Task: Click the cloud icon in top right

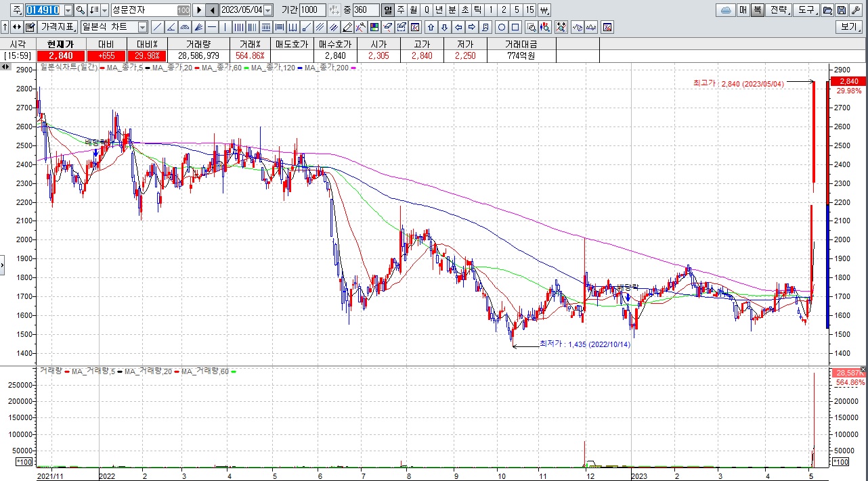Action: click(x=726, y=10)
